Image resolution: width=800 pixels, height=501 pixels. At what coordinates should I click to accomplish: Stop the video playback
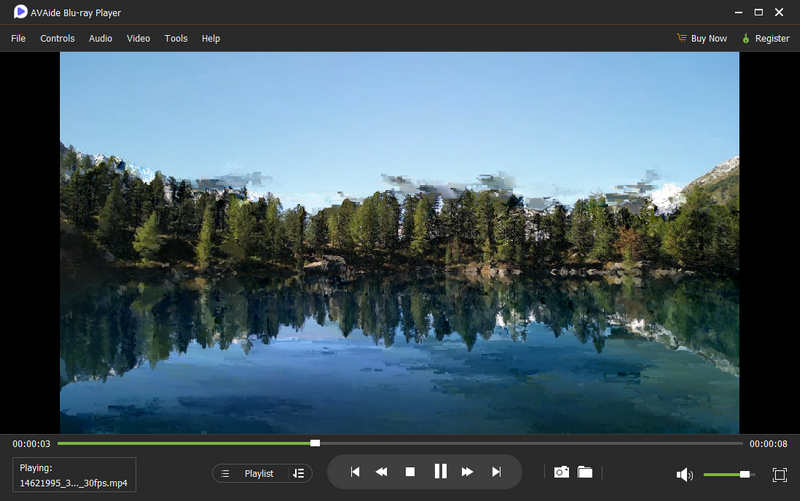pyautogui.click(x=410, y=472)
